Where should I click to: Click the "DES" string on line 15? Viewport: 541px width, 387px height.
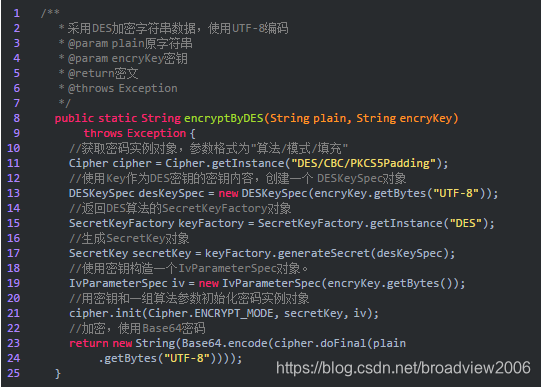[466, 224]
